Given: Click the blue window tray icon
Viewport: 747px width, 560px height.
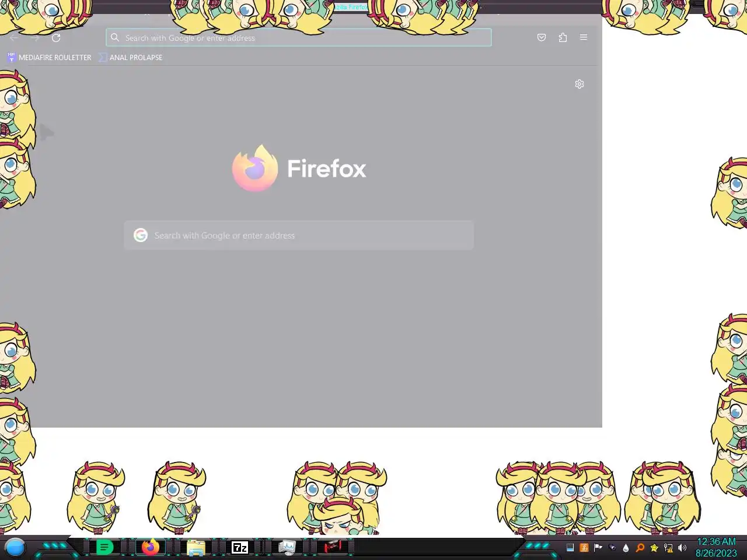Looking at the screenshot, I should coord(570,548).
